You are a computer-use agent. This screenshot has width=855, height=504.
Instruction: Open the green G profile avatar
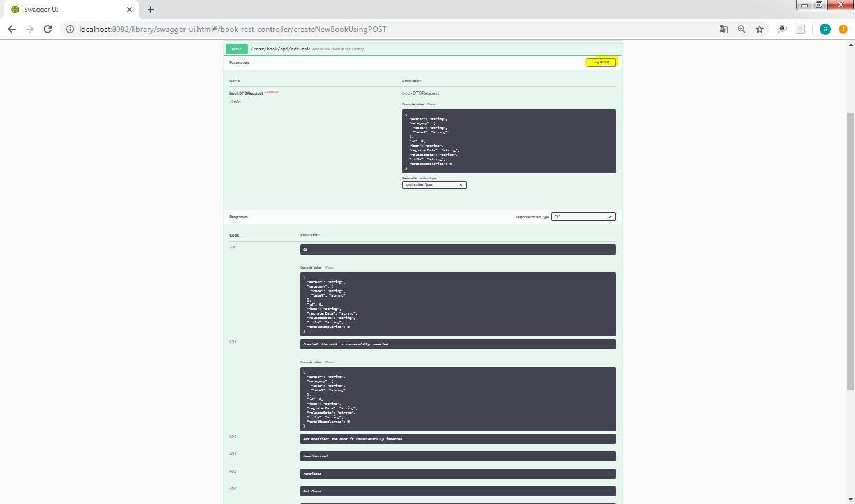coord(825,29)
